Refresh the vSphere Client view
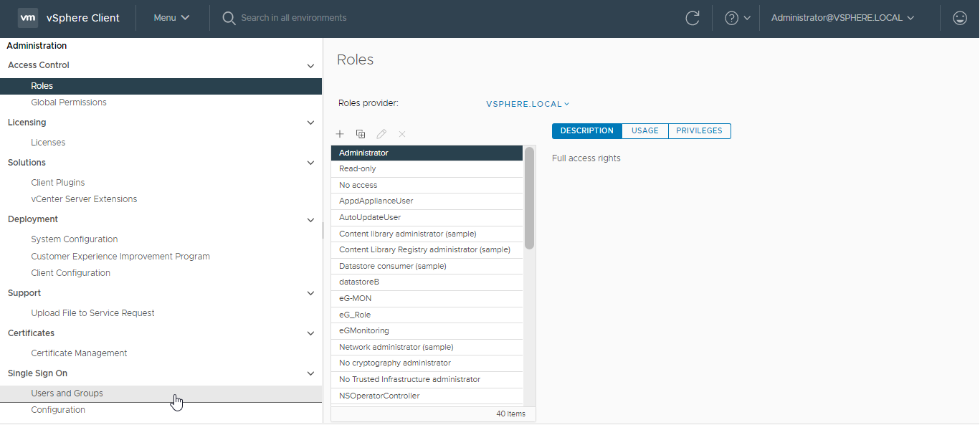Viewport: 980px width, 425px height. [693, 18]
